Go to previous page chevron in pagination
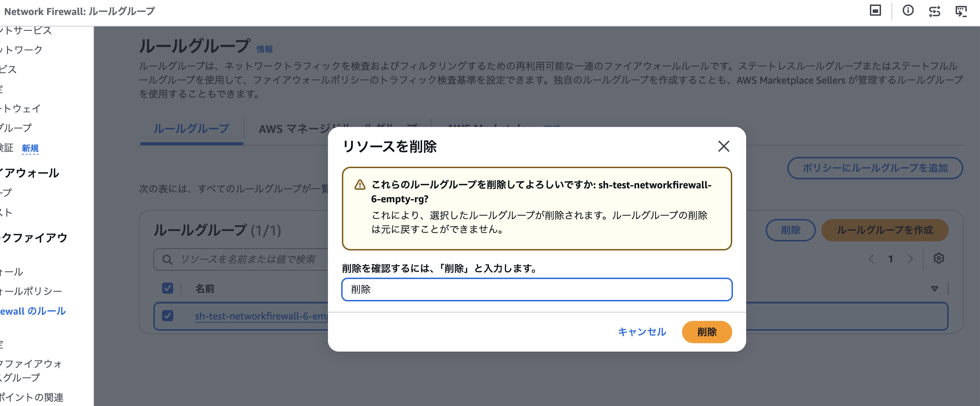Screen dimensions: 980x406 [871, 259]
